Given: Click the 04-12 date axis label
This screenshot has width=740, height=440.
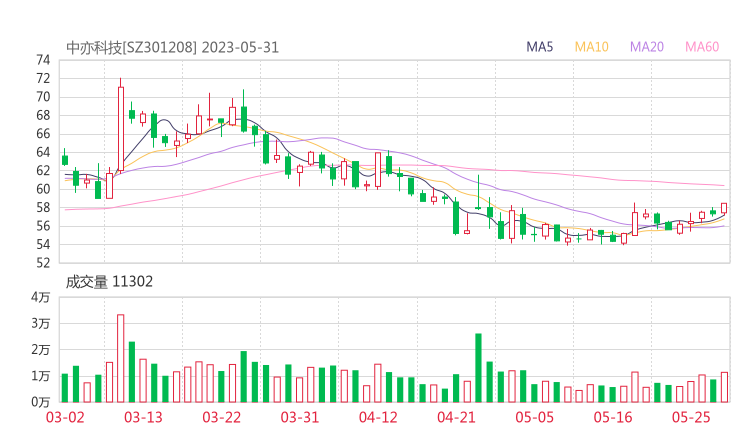Looking at the screenshot, I should click(378, 417).
